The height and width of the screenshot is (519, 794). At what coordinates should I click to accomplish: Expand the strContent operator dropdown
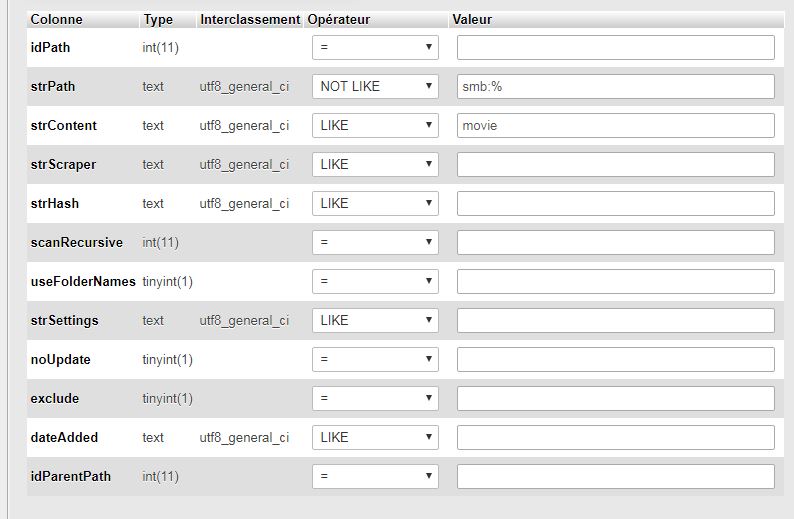point(375,125)
